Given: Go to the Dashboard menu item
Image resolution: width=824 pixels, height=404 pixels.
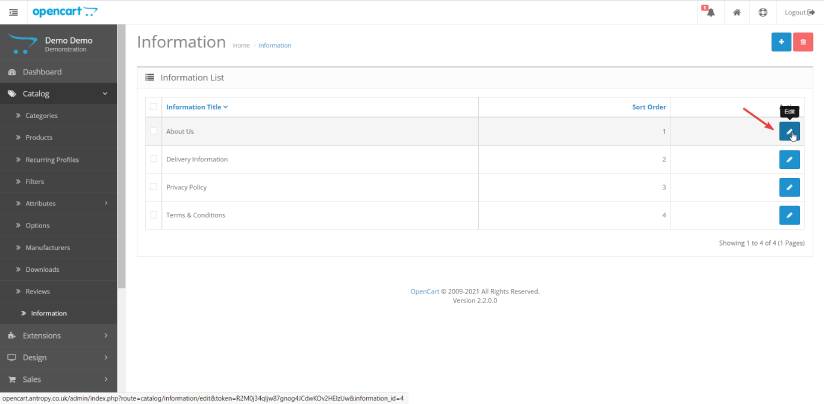Looking at the screenshot, I should [41, 72].
